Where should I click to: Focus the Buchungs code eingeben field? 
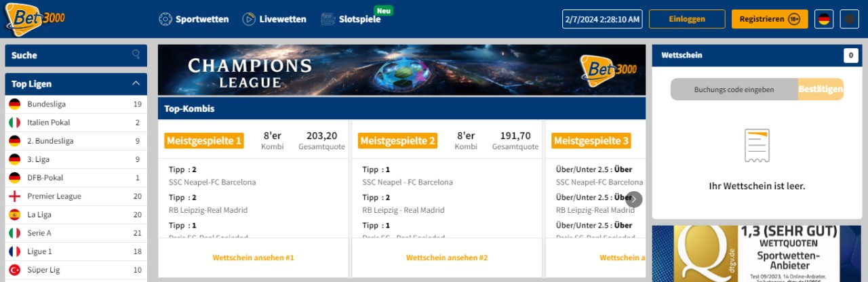pos(734,89)
